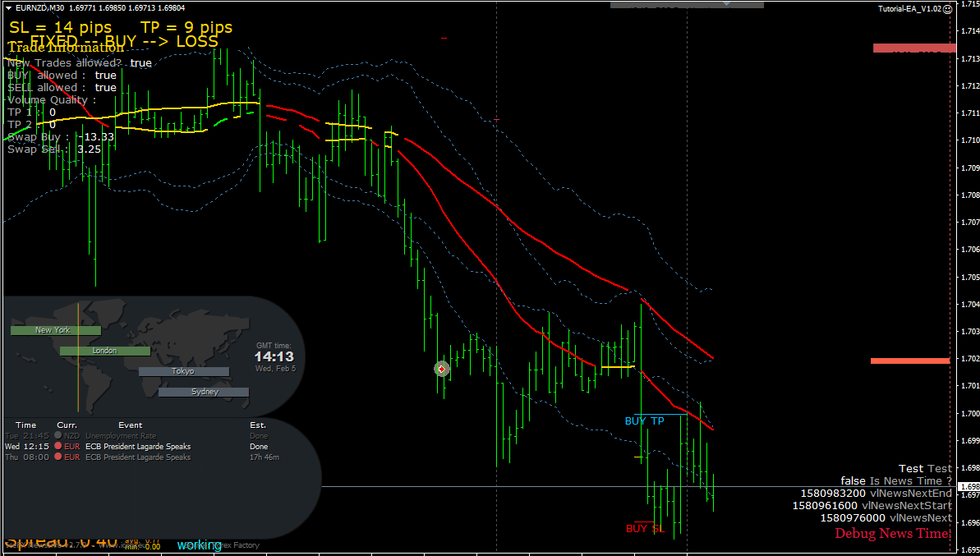The height and width of the screenshot is (556, 980).
Task: Click the Curr. column header
Action: tap(67, 425)
